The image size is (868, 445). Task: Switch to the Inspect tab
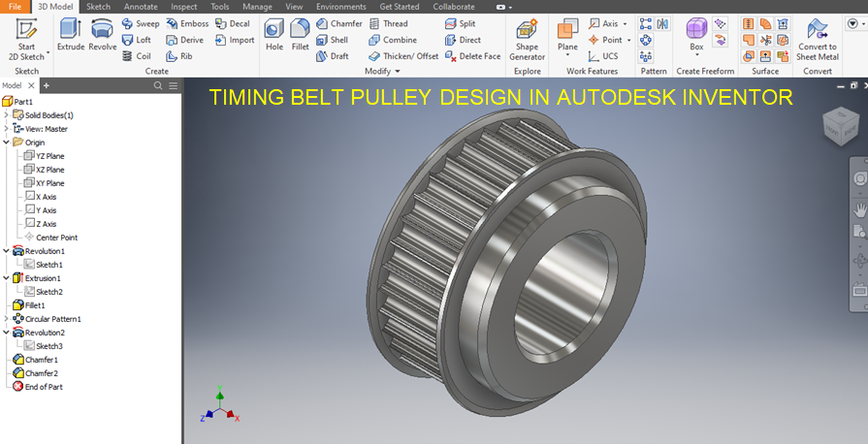tap(184, 7)
